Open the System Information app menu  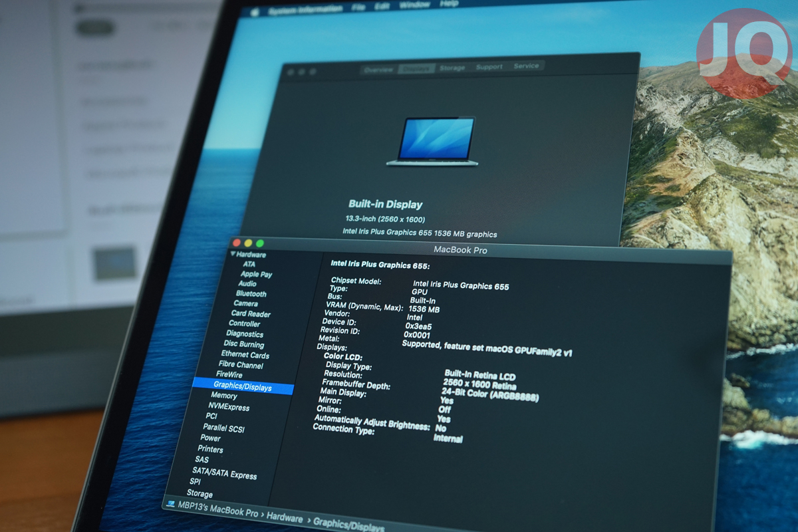(x=305, y=10)
